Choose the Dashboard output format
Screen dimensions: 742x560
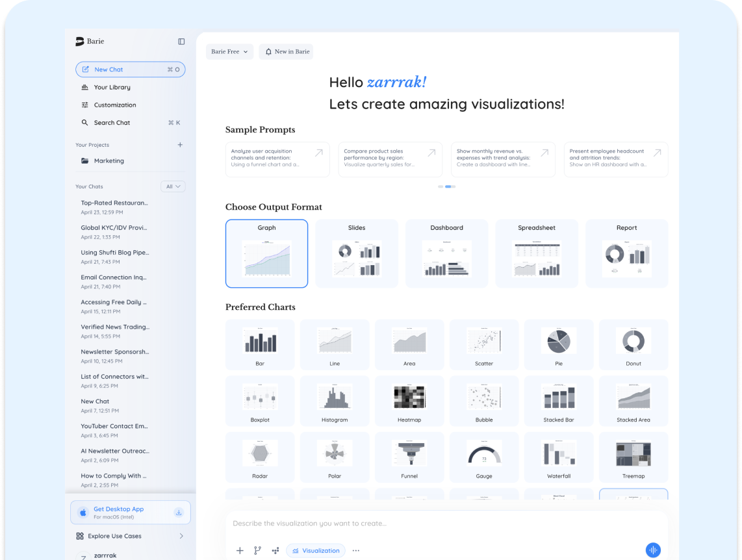(447, 253)
